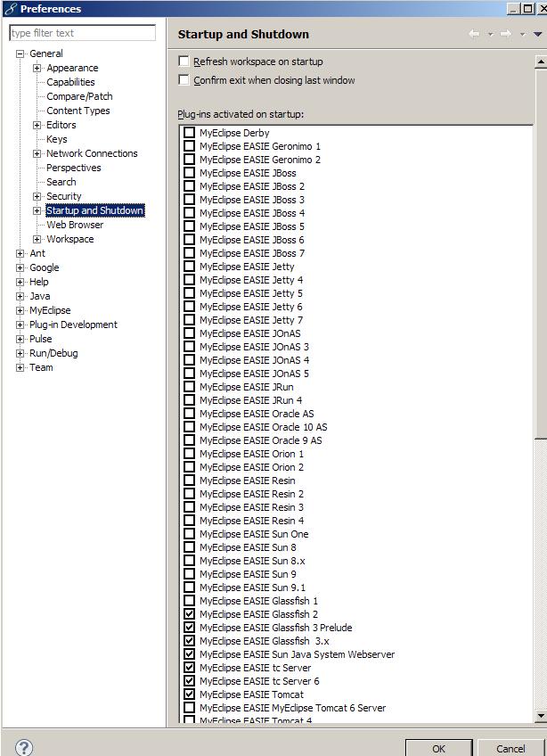Click the back navigation arrow
Screen dimensions: 547x756
[474, 34]
